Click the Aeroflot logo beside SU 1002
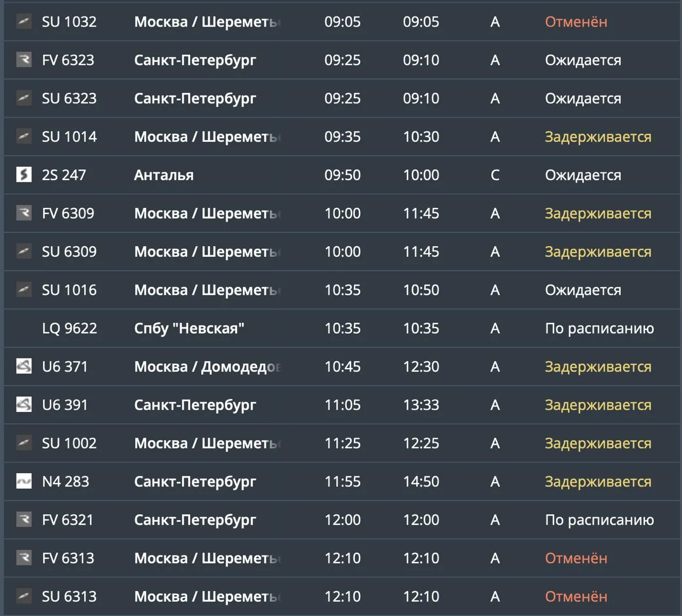Viewport: 682px width, 616px height. point(24,443)
